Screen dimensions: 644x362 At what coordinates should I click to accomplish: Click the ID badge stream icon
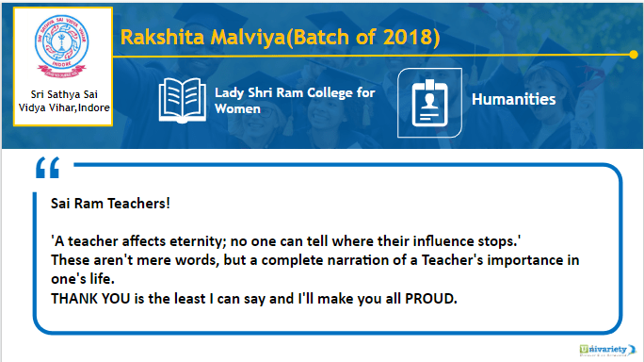pos(429,103)
